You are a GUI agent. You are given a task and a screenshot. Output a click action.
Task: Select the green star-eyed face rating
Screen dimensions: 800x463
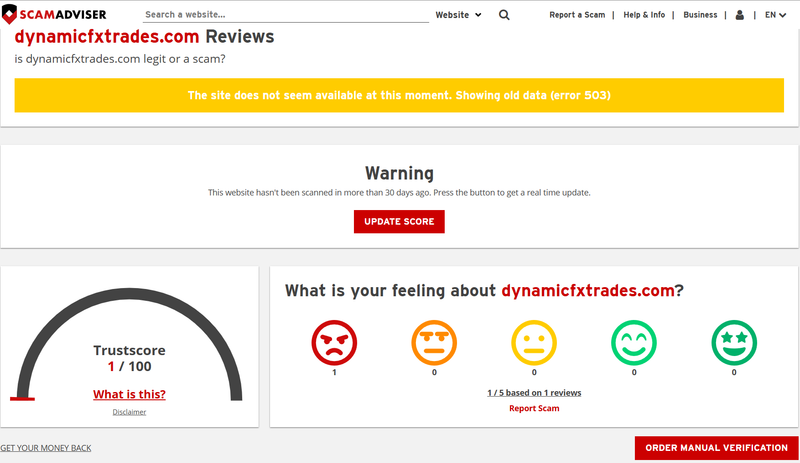[x=734, y=343]
